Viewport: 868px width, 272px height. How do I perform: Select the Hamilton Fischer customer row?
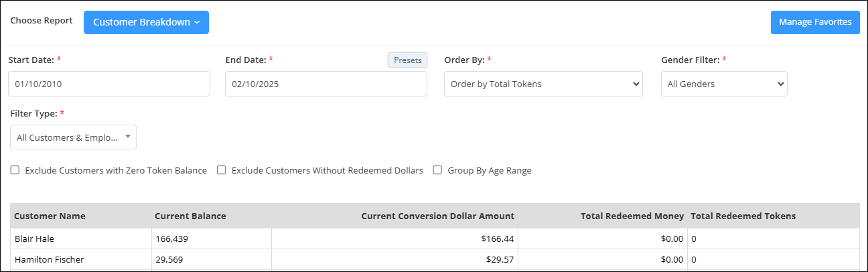click(435, 259)
